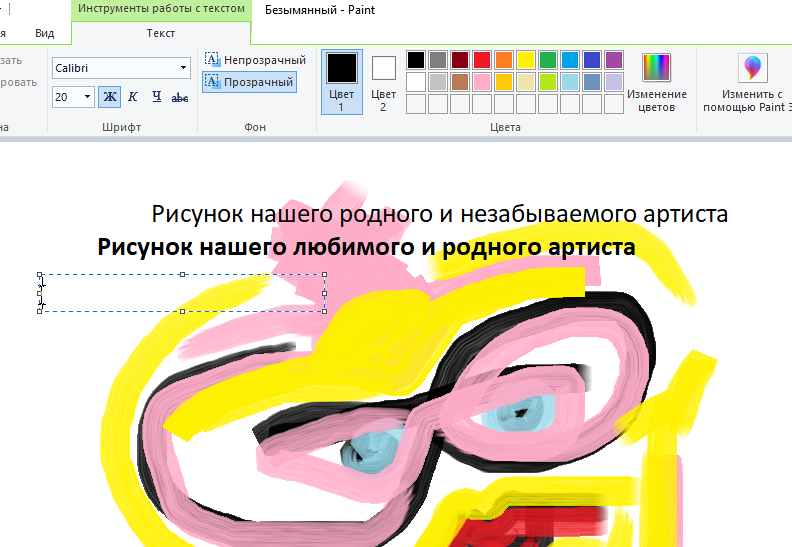Select Непрозрачный background option
Viewport: 792px width, 547px height.
pyautogui.click(x=256, y=60)
